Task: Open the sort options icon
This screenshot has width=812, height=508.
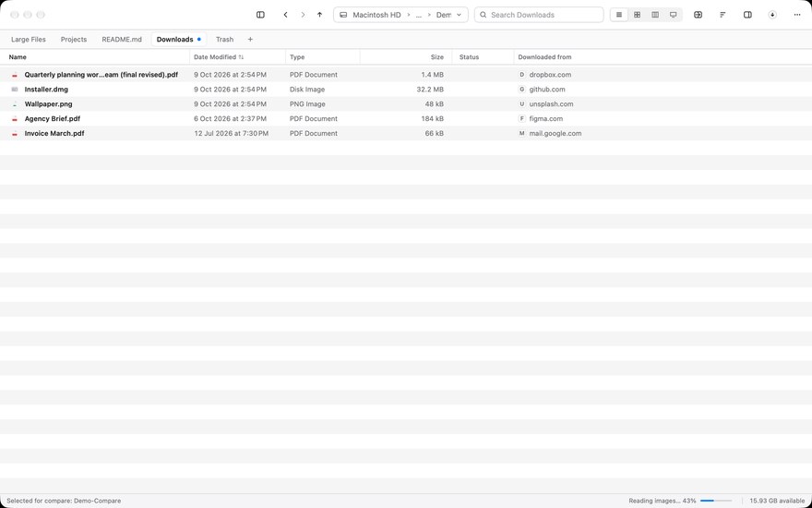Action: [722, 15]
